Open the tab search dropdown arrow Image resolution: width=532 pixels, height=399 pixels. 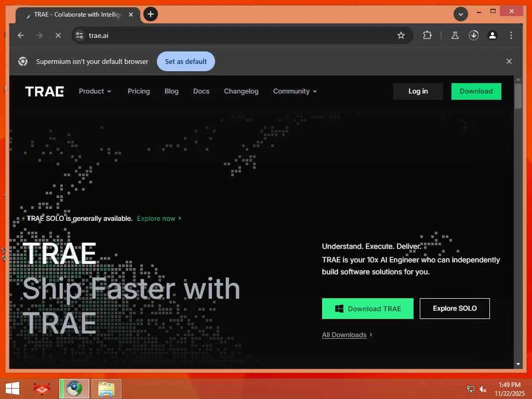tap(461, 14)
